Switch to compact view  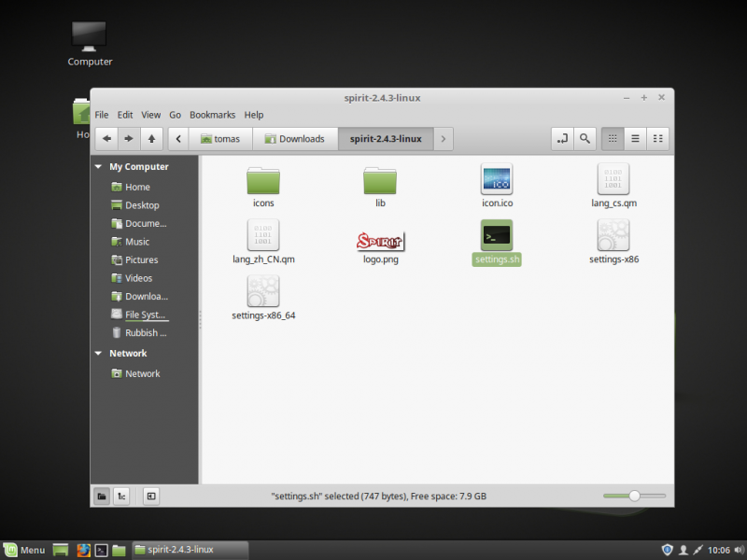click(657, 137)
